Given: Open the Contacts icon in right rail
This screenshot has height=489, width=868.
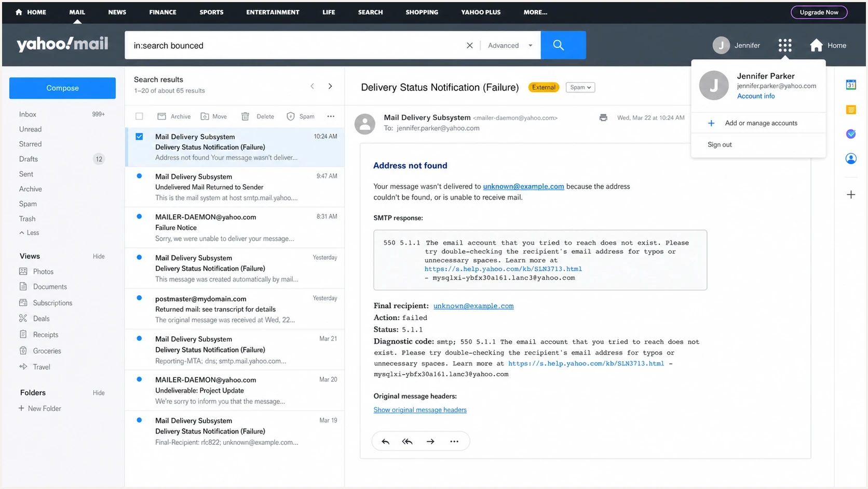Looking at the screenshot, I should [x=851, y=158].
